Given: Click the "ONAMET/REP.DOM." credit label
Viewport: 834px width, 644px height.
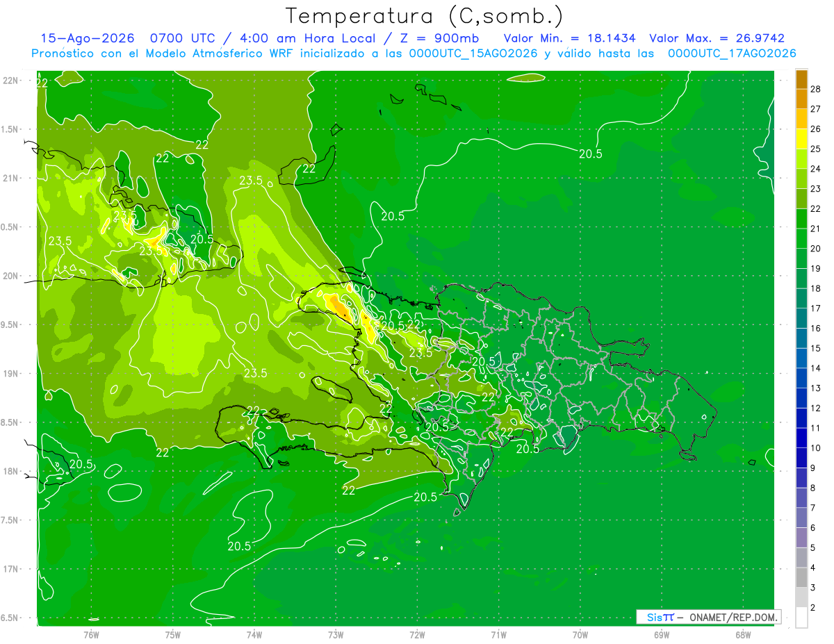Looking at the screenshot, I should point(734,617).
